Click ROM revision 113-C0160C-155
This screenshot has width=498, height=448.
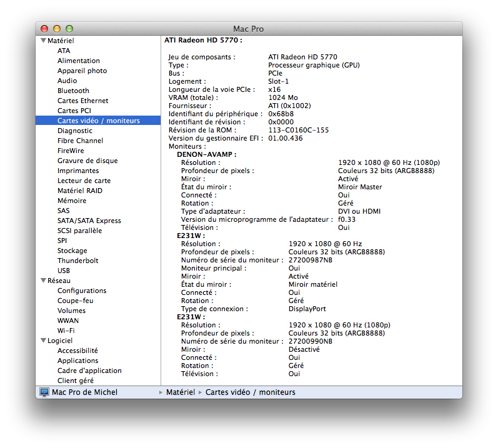tap(299, 130)
